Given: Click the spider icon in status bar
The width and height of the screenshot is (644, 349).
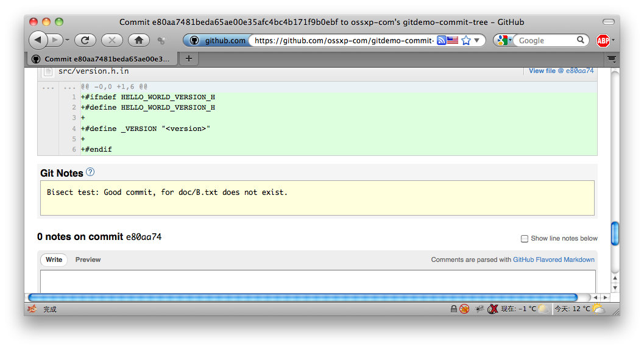Looking at the screenshot, I should [x=479, y=309].
